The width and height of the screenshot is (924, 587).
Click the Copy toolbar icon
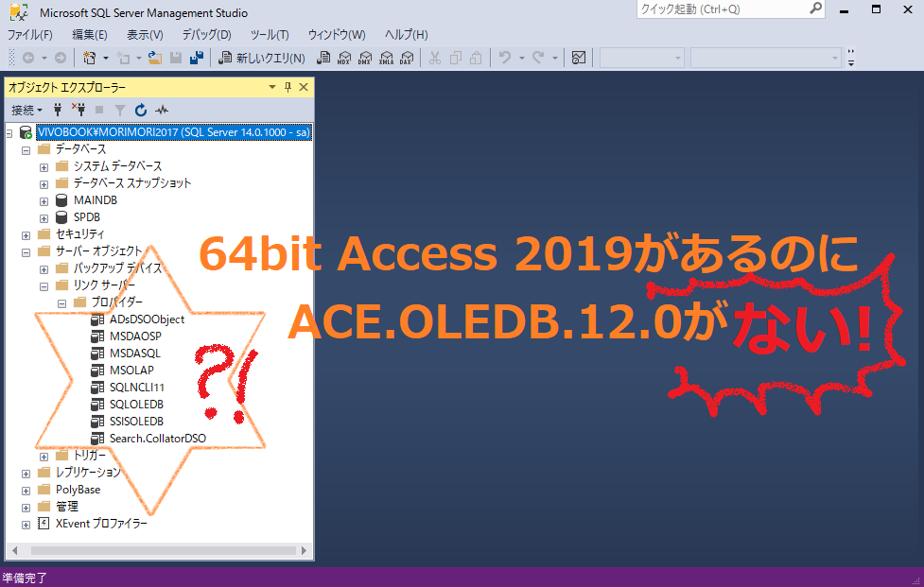pos(456,58)
